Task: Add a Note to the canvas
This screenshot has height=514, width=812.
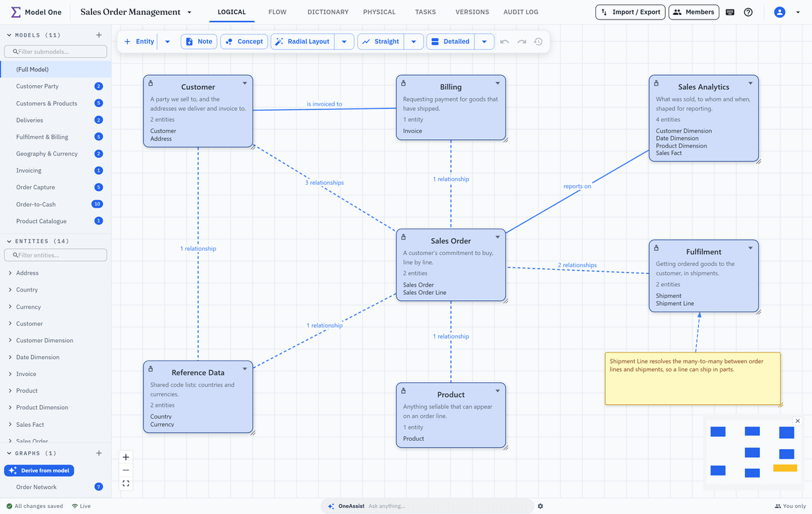Action: (x=199, y=41)
